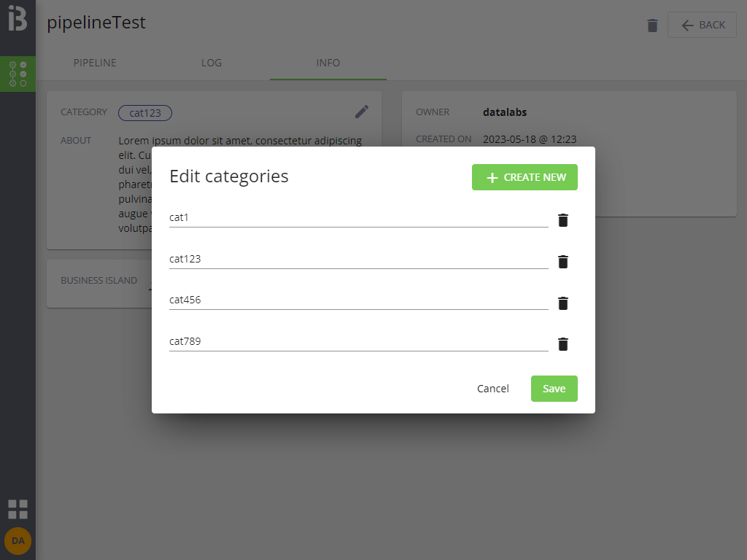Click the app logo in sidebar

18,19
